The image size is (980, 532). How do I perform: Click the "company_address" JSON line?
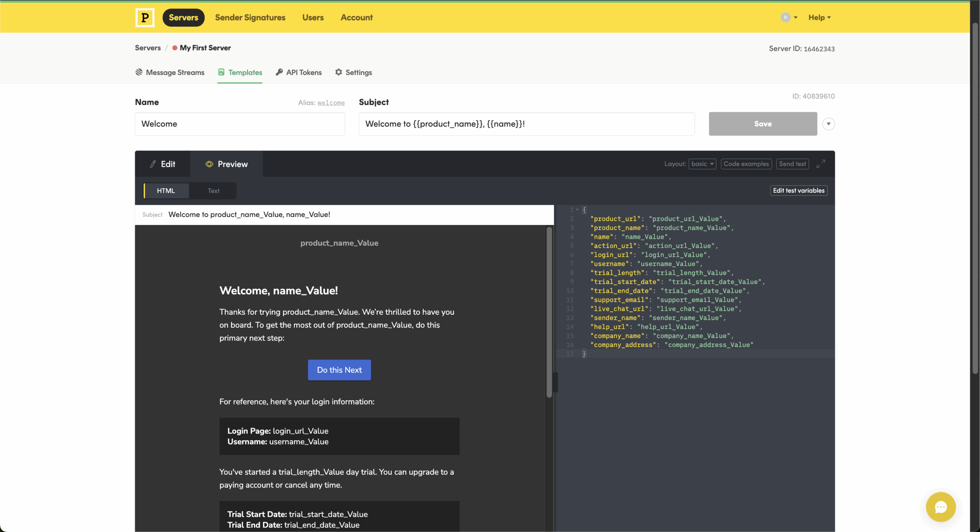tap(671, 345)
